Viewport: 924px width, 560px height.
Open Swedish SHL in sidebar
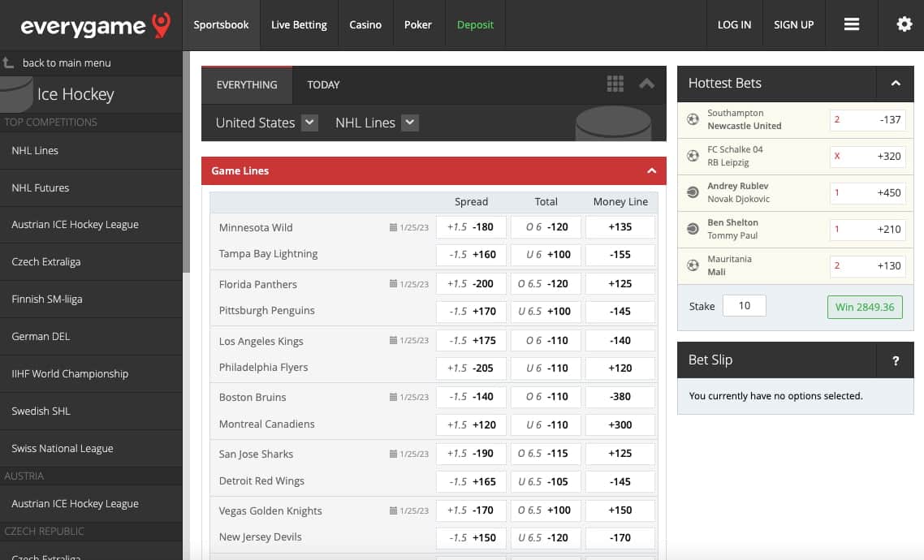pos(91,411)
